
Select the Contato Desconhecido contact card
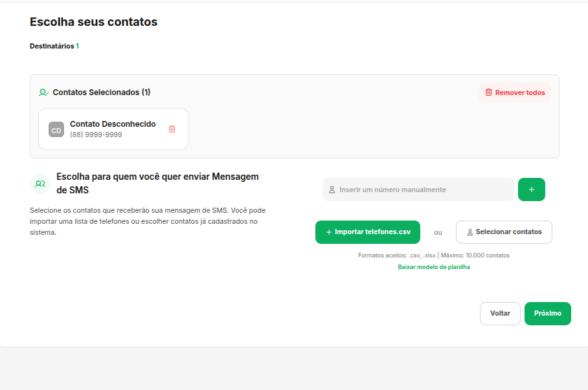coord(113,129)
